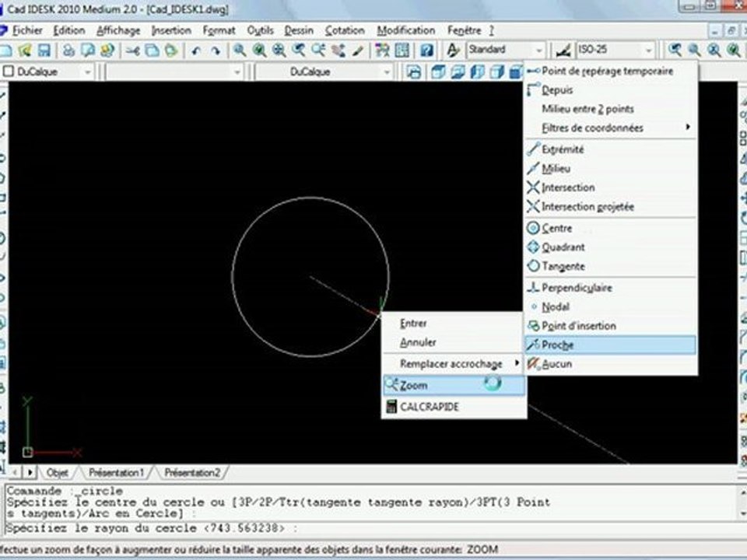
Task: Click the Zoom magnifier toolbar icon
Action: pos(239,50)
